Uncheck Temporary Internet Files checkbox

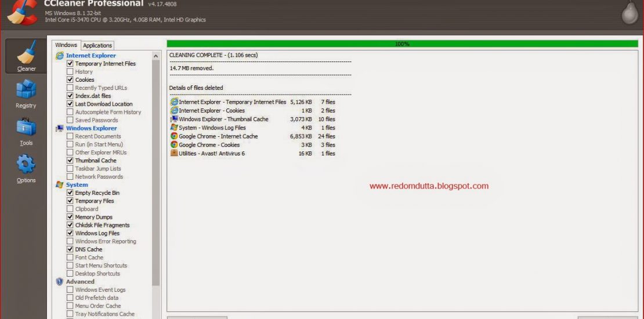[70, 64]
